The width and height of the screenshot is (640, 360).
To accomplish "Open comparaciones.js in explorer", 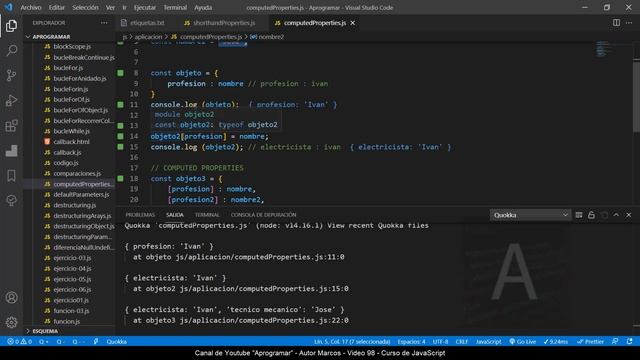I will (77, 173).
